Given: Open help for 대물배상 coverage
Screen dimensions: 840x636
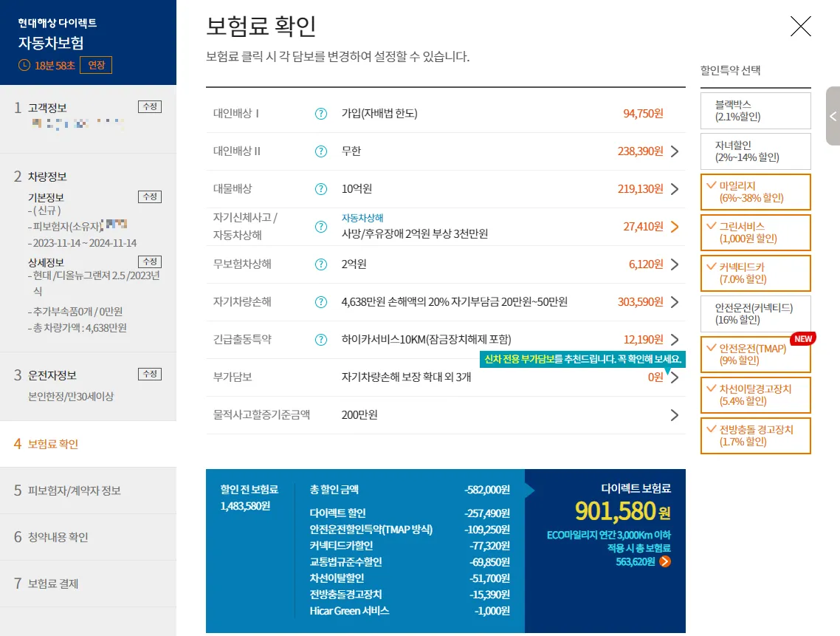Looking at the screenshot, I should tap(321, 188).
